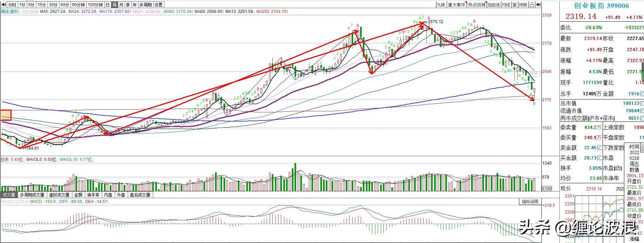
Task: Click 加自选 to add to watchlist
Action: (494, 5)
